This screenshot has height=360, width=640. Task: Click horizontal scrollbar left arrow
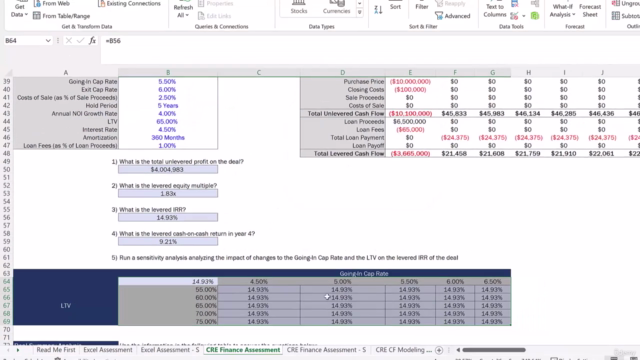click(x=458, y=350)
